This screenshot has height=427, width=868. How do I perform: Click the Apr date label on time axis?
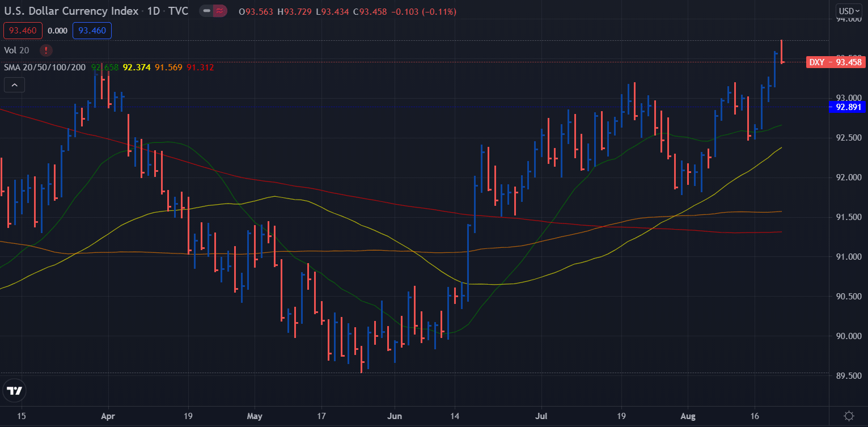coord(108,416)
